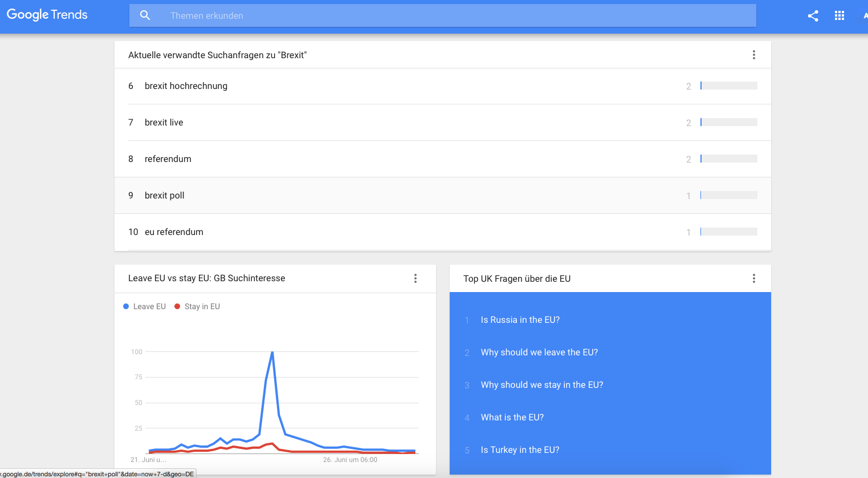Viewport: 868px width, 478px height.
Task: Select the 'eu referendum' query
Action: [174, 232]
